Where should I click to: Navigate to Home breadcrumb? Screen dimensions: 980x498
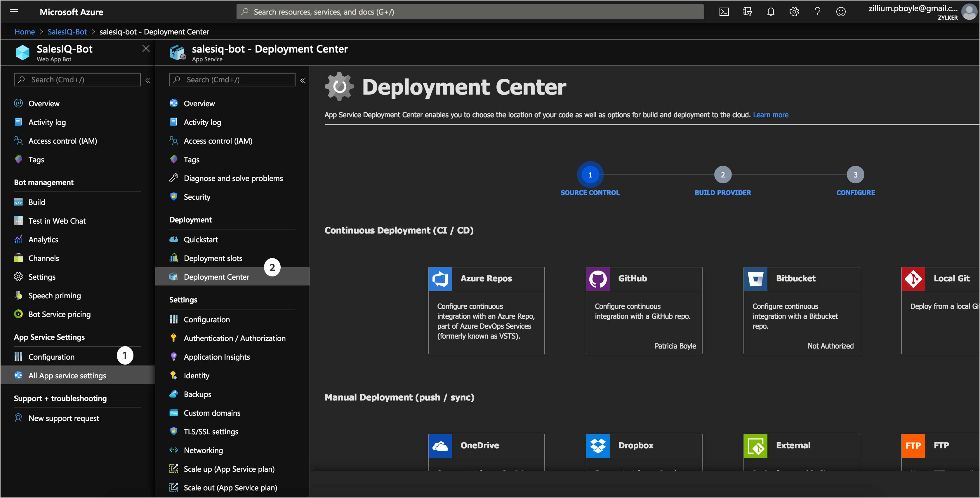pyautogui.click(x=25, y=32)
